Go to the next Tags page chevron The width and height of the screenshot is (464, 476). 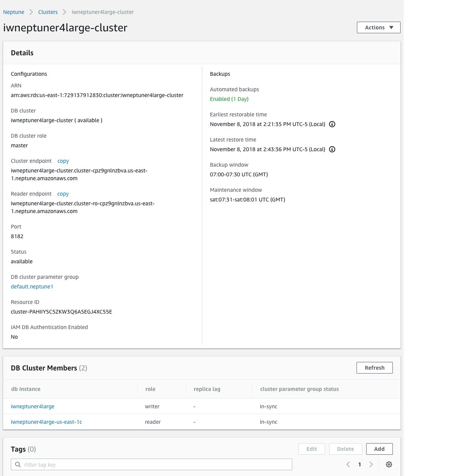click(371, 464)
